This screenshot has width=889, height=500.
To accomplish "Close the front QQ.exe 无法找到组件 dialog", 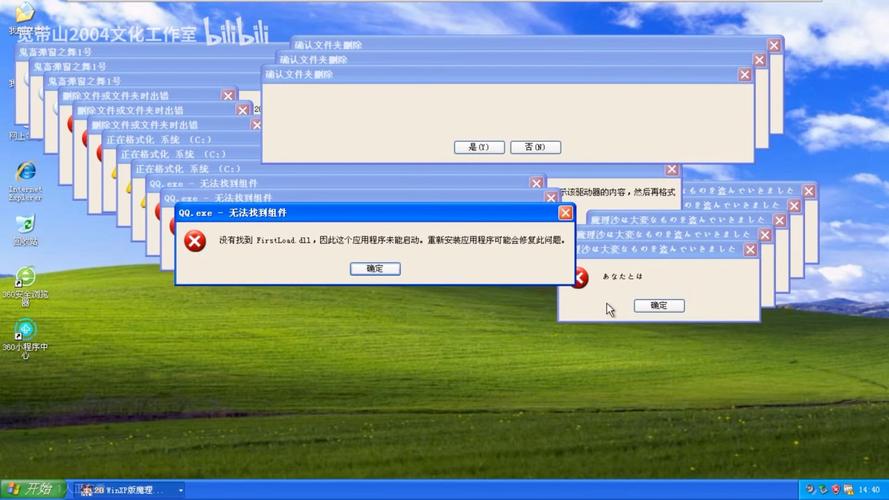I will tap(565, 213).
